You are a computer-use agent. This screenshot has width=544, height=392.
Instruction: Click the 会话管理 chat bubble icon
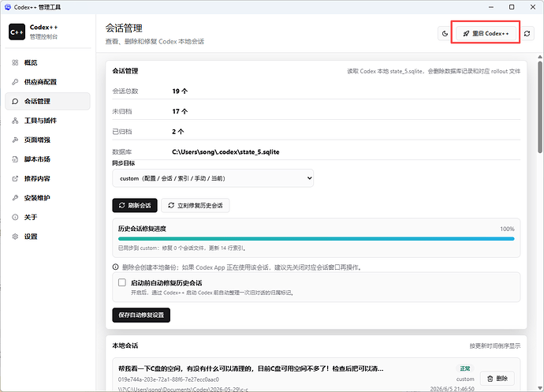tap(15, 102)
